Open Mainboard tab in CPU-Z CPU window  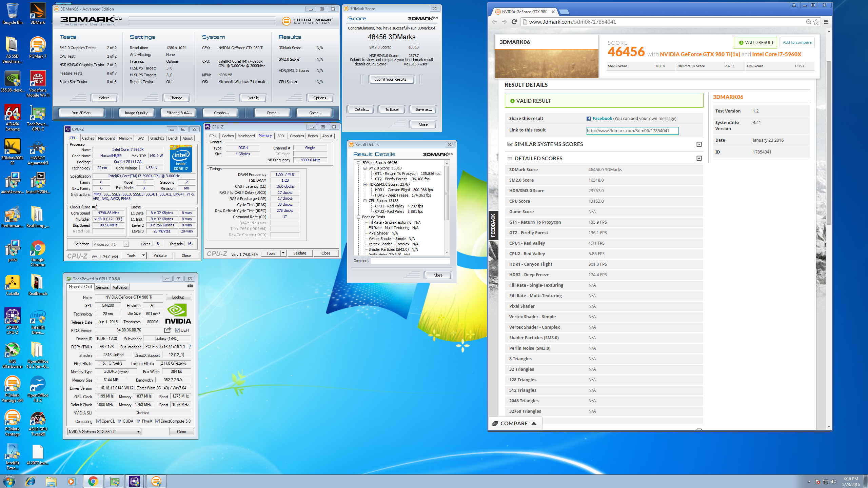pos(106,138)
